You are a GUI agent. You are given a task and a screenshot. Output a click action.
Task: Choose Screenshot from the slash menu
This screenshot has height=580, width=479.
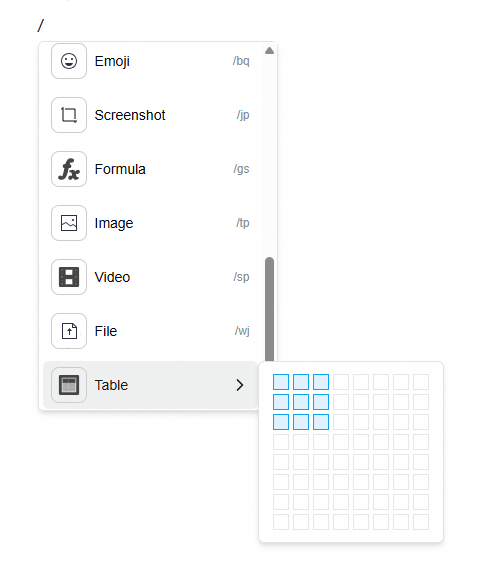(130, 115)
